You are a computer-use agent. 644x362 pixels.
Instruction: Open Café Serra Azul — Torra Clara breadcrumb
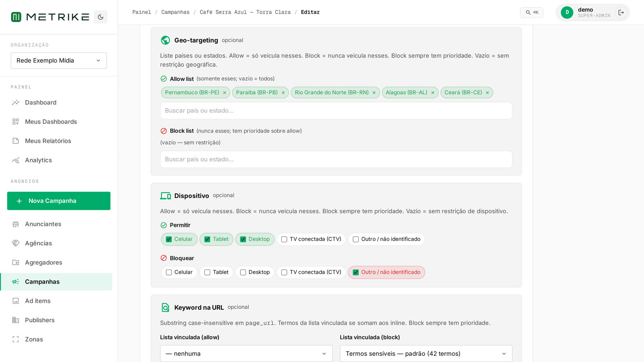(245, 12)
